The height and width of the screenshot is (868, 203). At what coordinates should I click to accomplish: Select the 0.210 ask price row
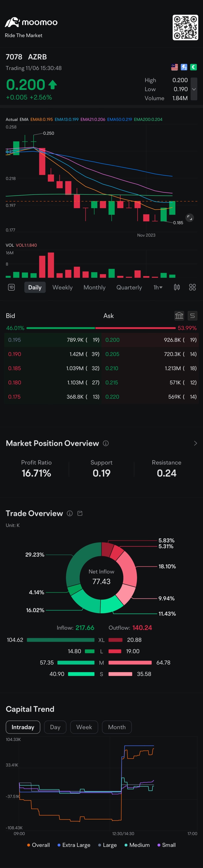pyautogui.click(x=150, y=368)
